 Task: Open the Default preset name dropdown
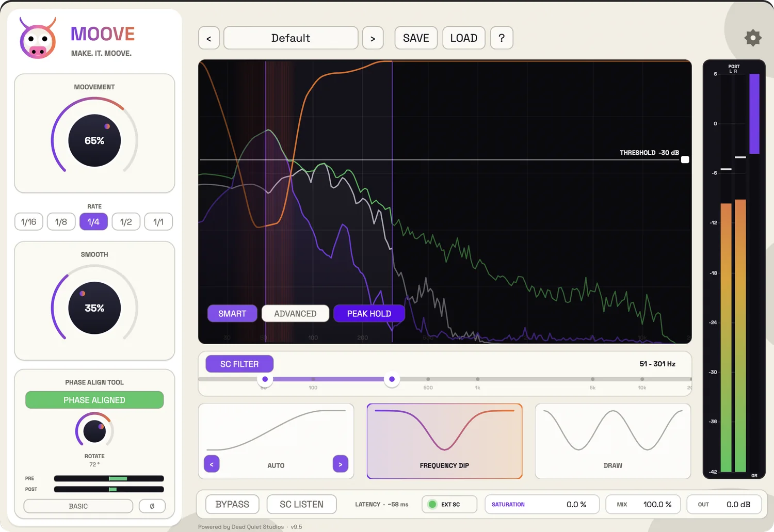[291, 38]
